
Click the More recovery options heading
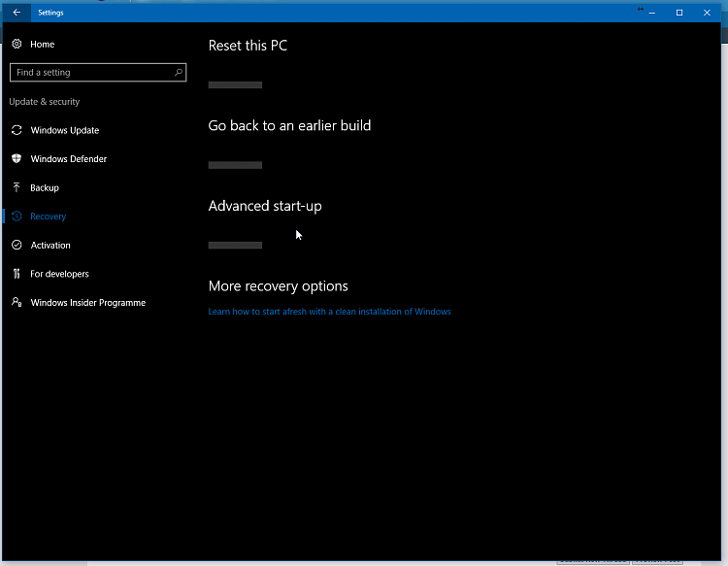tap(278, 286)
